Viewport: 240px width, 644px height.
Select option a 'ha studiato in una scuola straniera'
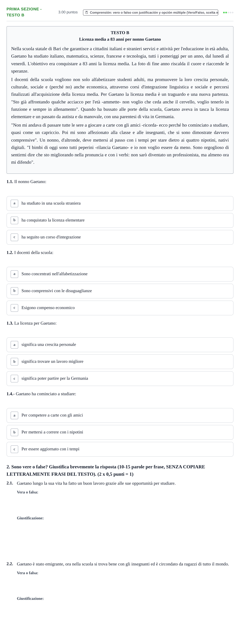tap(120, 203)
